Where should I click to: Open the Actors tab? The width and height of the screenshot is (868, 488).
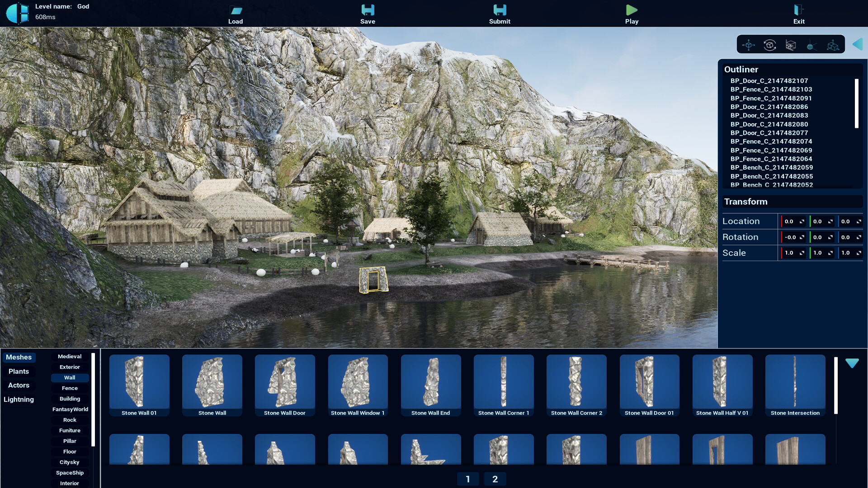[19, 385]
